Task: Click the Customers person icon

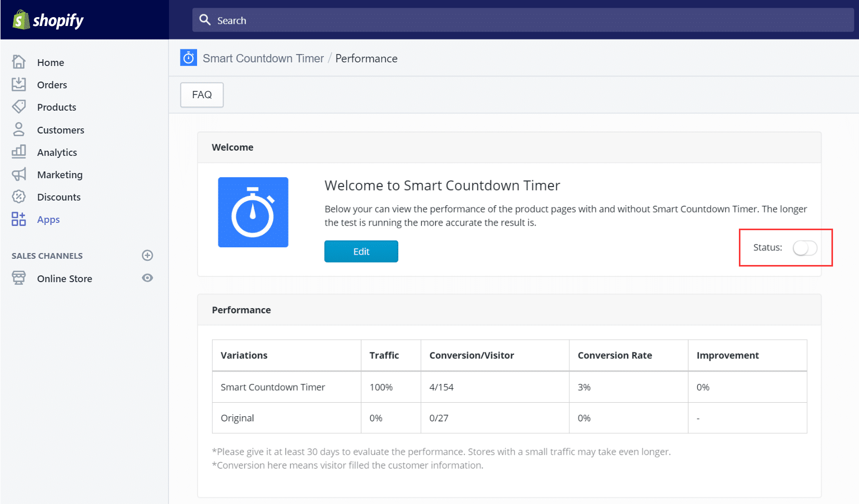Action: coord(19,129)
